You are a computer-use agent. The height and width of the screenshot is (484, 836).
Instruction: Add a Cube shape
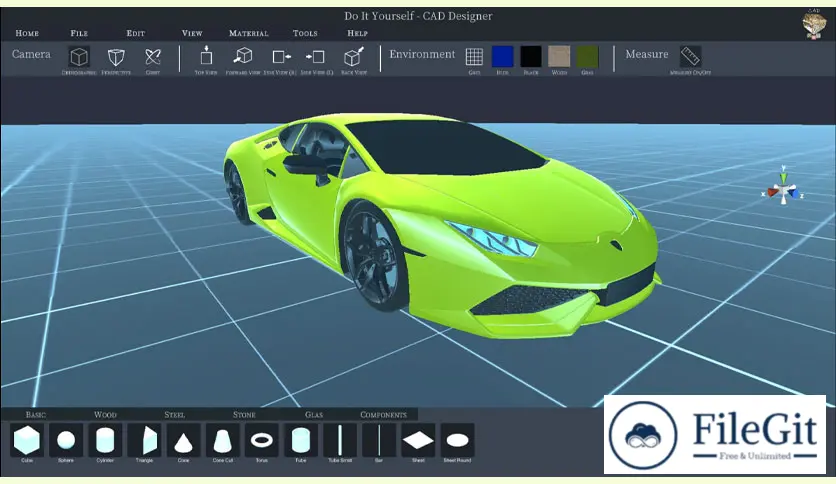(x=27, y=440)
